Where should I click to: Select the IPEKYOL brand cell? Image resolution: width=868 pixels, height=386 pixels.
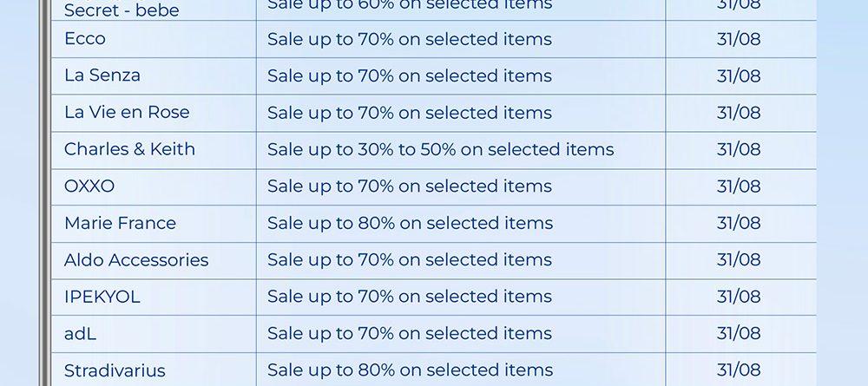click(102, 297)
